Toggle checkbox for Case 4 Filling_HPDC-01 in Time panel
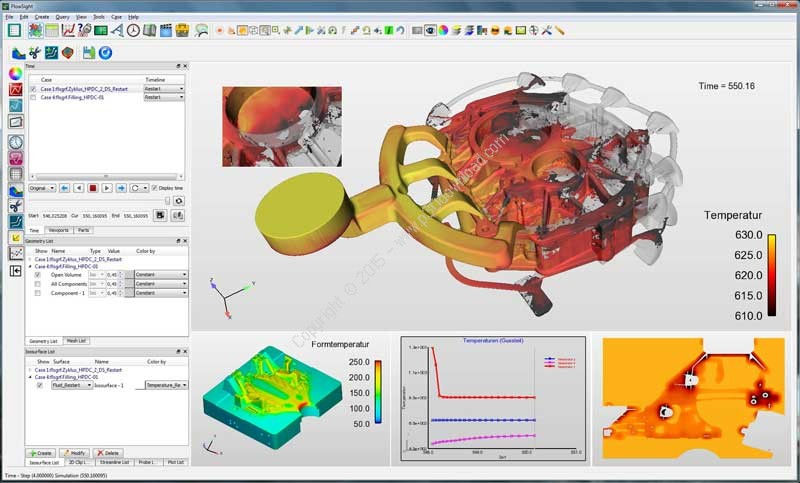The width and height of the screenshot is (800, 483). pos(34,97)
